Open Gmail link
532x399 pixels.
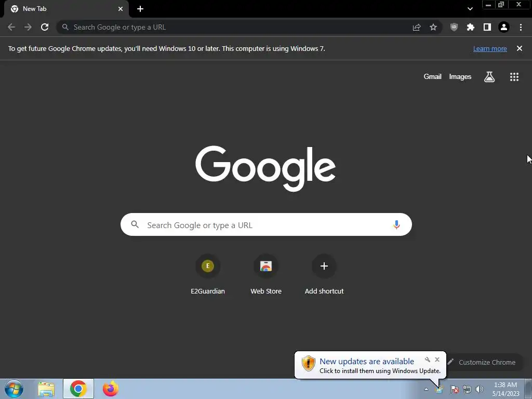(x=432, y=77)
